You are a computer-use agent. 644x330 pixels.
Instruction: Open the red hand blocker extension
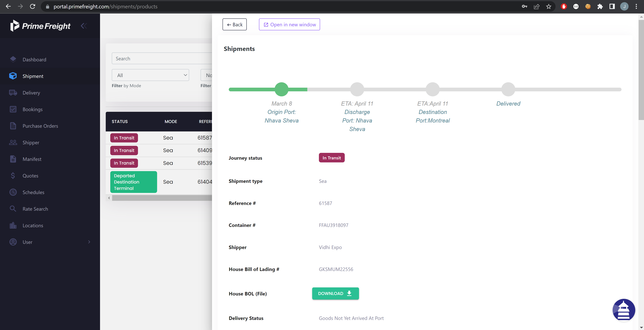tap(564, 7)
